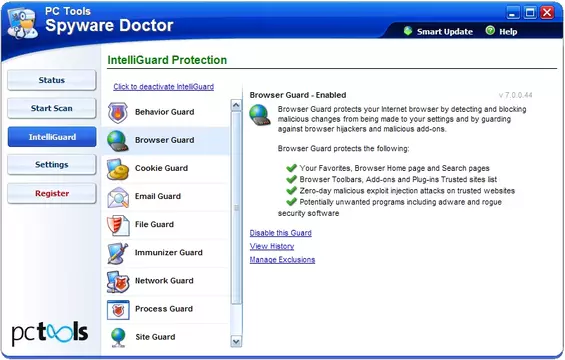This screenshot has width=565, height=360.
Task: Select Email Guard text in list
Action: (158, 196)
